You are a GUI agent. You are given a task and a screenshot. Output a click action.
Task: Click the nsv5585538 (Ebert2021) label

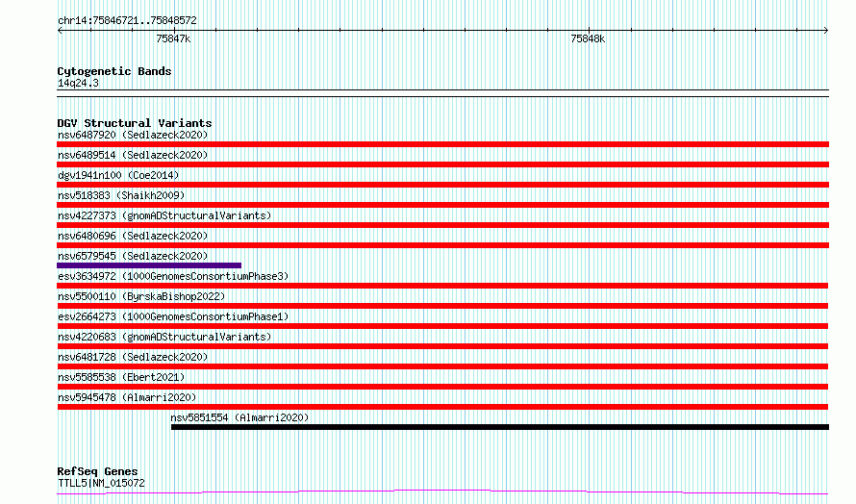click(x=121, y=377)
